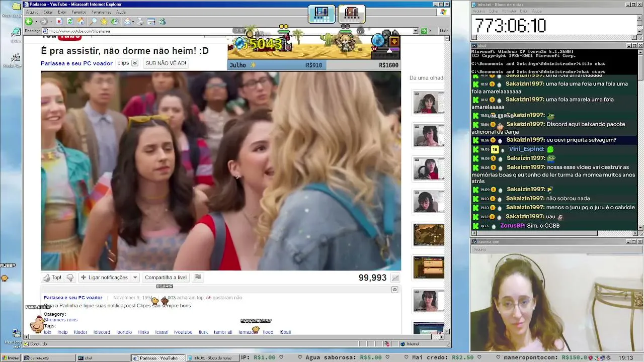
Task: Refresh the page with the browser toolbar icon
Action: tap(70, 22)
